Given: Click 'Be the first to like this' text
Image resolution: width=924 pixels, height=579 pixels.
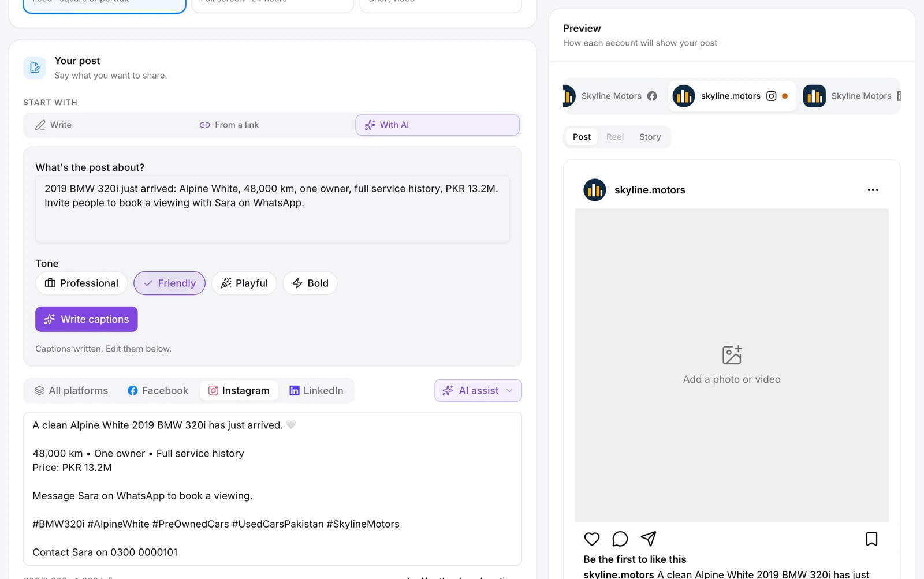Looking at the screenshot, I should [x=635, y=559].
